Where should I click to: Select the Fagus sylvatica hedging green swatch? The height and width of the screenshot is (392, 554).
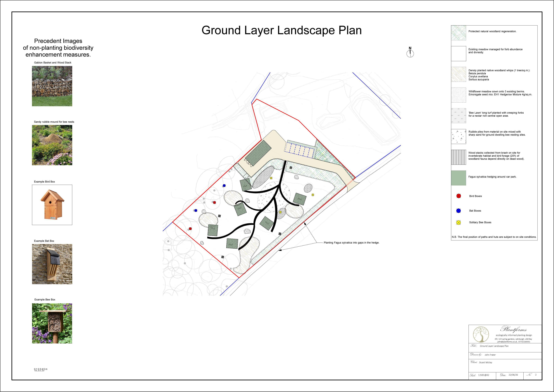(459, 178)
